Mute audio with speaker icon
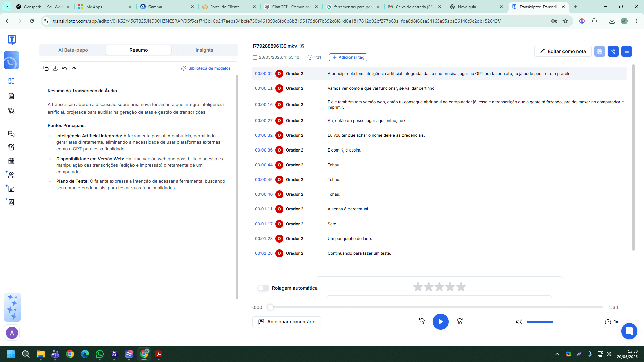 click(x=519, y=322)
